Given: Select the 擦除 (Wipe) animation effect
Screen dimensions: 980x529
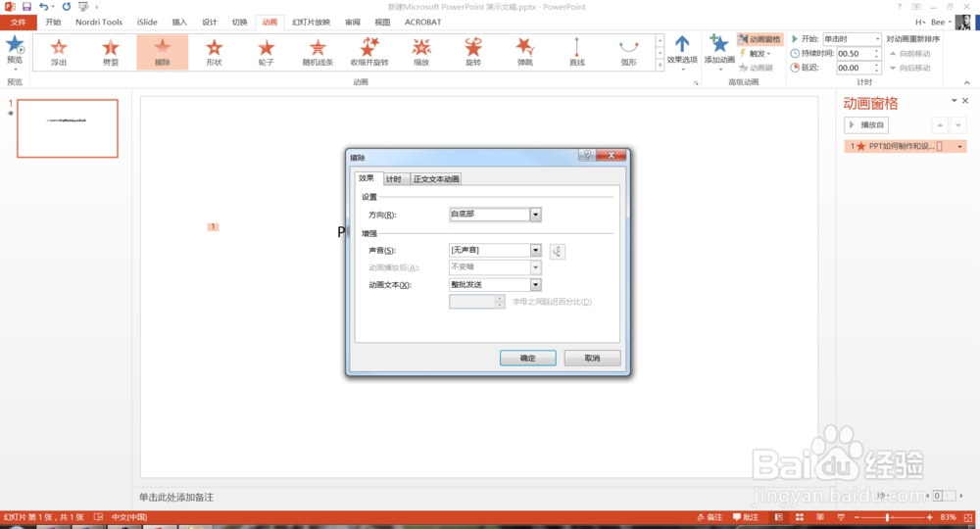Looking at the screenshot, I should point(163,52).
